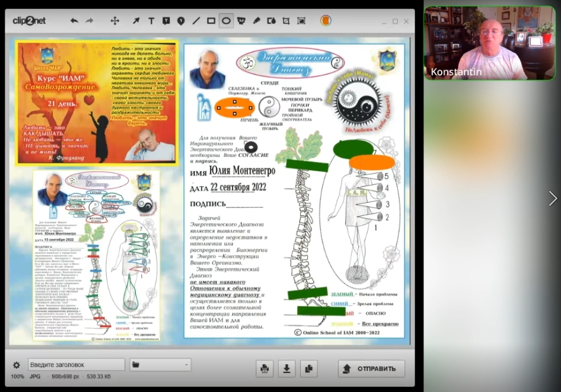This screenshot has width=561, height=392.
Task: Select the Arrow drawing tool
Action: click(136, 21)
